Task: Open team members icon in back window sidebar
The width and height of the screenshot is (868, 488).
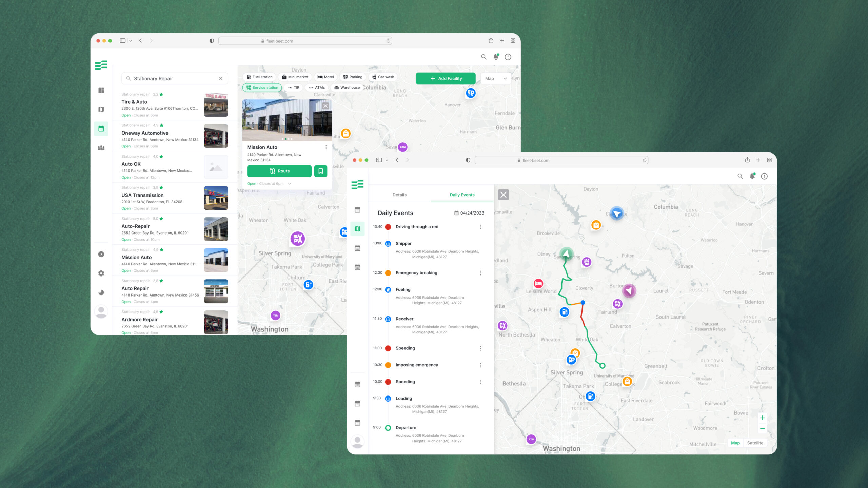Action: pyautogui.click(x=101, y=148)
